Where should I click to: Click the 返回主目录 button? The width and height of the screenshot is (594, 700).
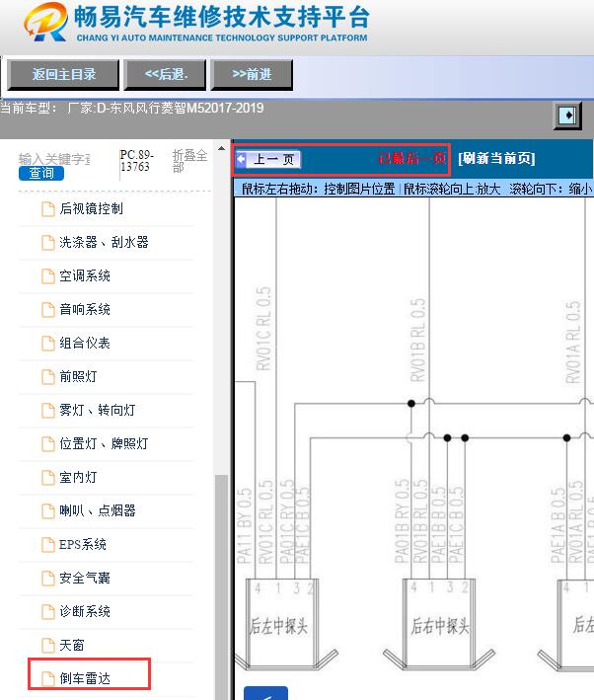(x=63, y=74)
